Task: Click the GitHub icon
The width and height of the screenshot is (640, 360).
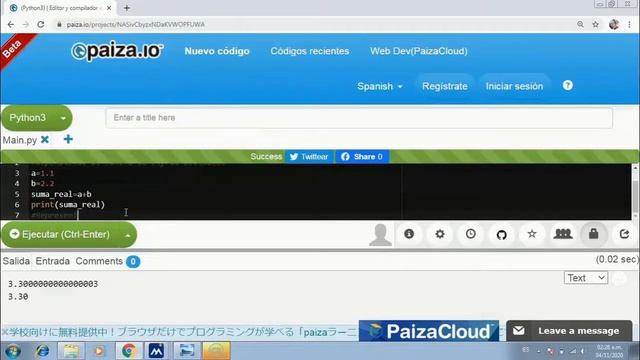Action: [x=501, y=234]
